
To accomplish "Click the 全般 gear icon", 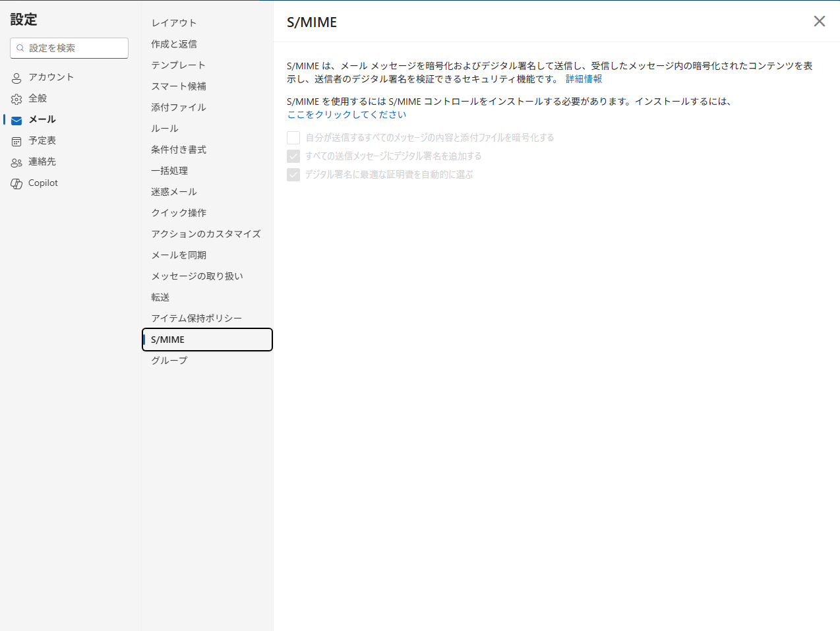I will tap(16, 99).
